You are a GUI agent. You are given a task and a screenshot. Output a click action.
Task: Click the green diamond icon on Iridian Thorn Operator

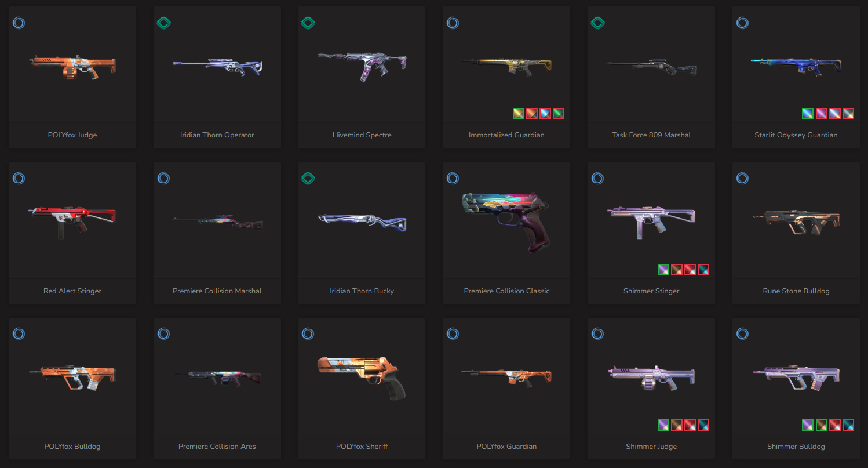tap(164, 23)
